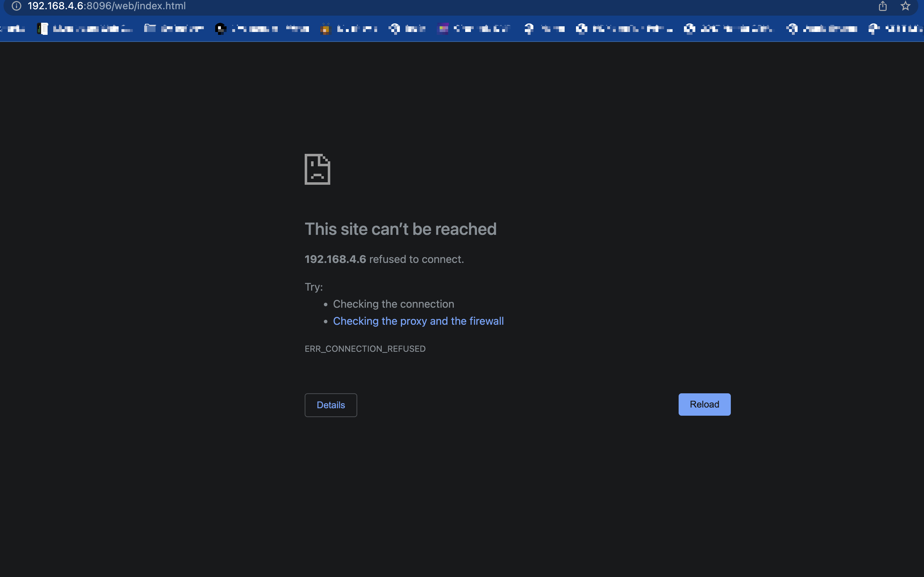The width and height of the screenshot is (924, 577).
Task: Expand error info with Details button
Action: coord(331,405)
